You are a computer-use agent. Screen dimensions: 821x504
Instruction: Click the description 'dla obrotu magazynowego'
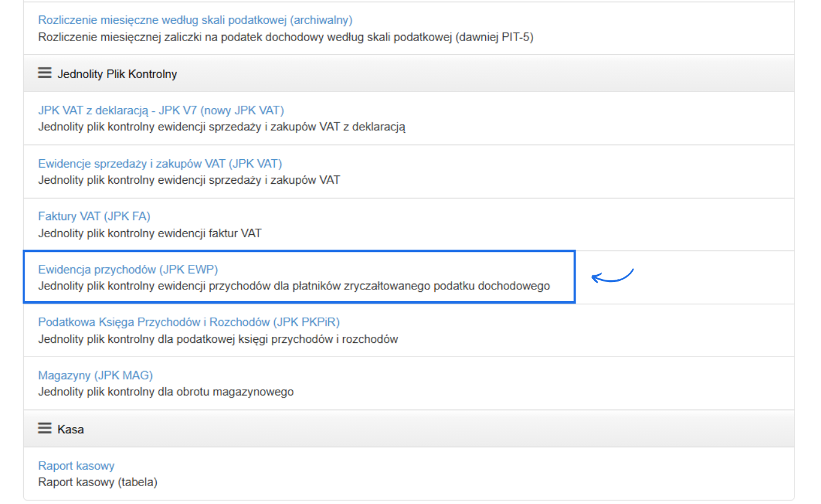(x=166, y=392)
